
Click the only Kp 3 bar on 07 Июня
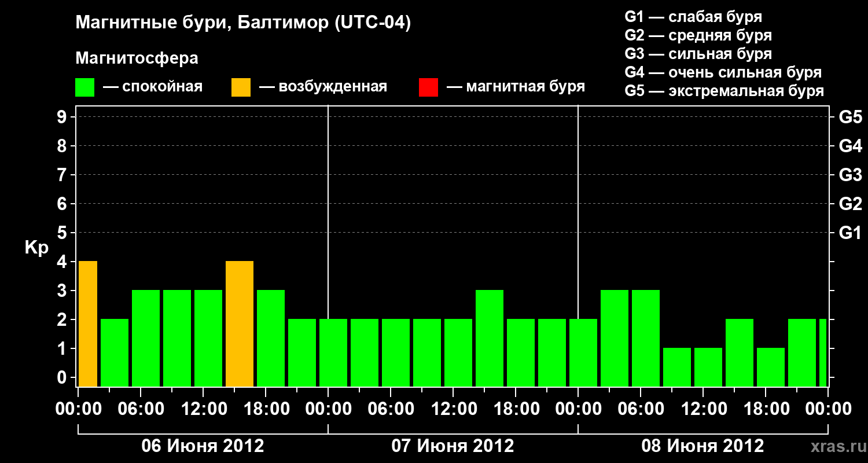click(490, 339)
